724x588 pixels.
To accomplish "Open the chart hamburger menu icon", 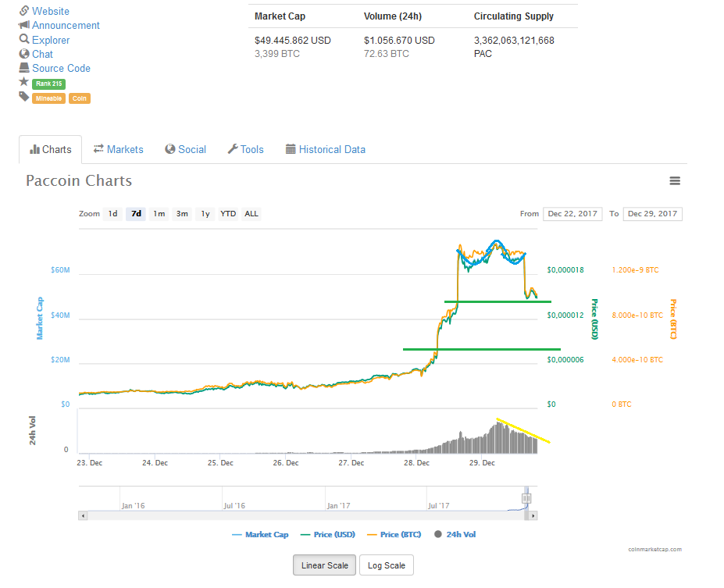I will pyautogui.click(x=675, y=181).
